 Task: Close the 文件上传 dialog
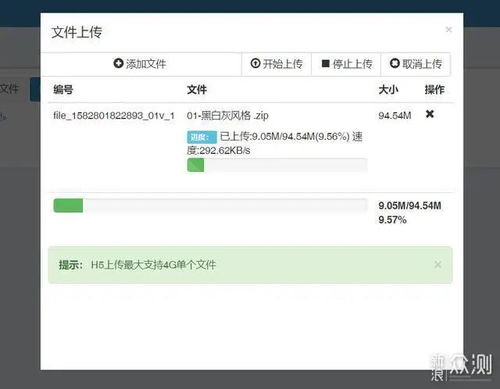coord(449,30)
